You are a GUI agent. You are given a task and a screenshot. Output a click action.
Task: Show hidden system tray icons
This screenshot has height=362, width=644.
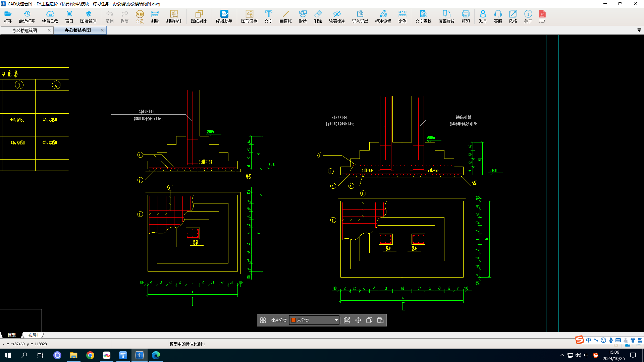click(x=562, y=355)
